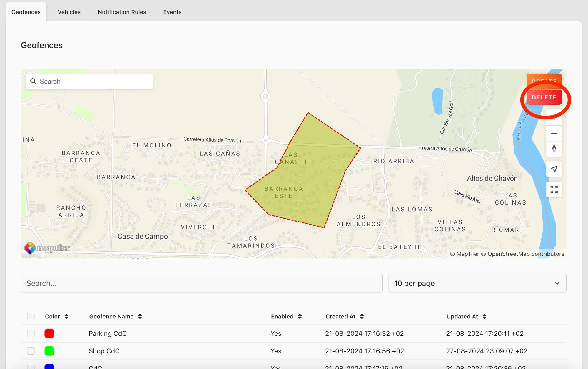The height and width of the screenshot is (369, 588).
Task: Click the Altos de Chavón map label
Action: coord(492,178)
